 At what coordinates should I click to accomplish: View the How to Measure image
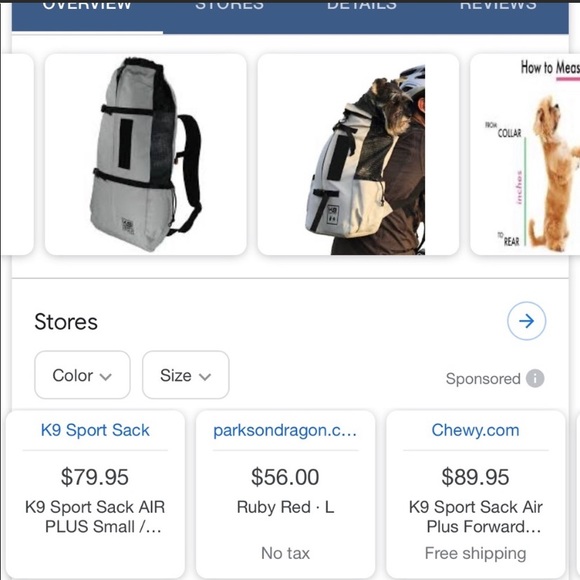[525, 154]
